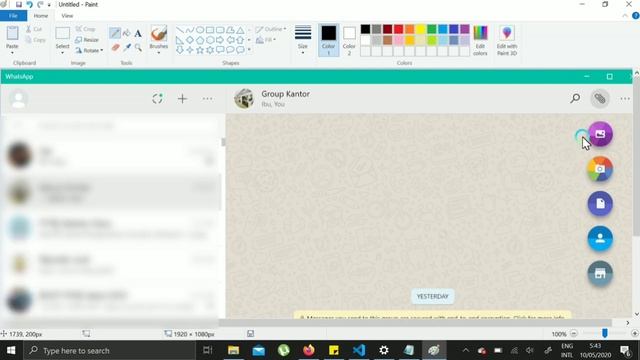The image size is (640, 360).
Task: Select the Magnifier tool
Action: 138,48
